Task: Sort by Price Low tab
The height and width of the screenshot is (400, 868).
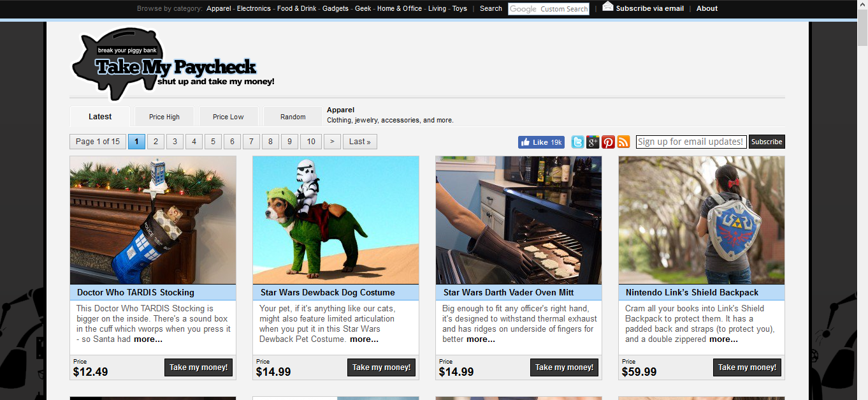Action: click(x=228, y=117)
